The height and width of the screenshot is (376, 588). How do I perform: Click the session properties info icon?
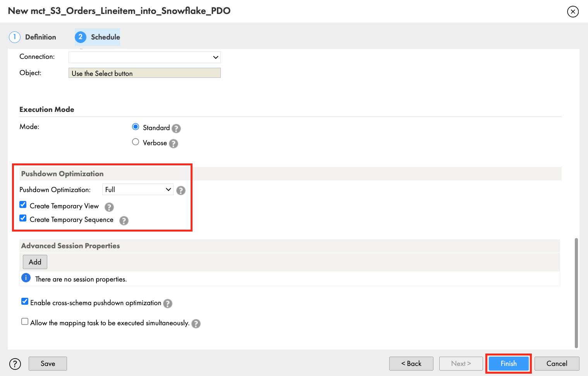[26, 278]
